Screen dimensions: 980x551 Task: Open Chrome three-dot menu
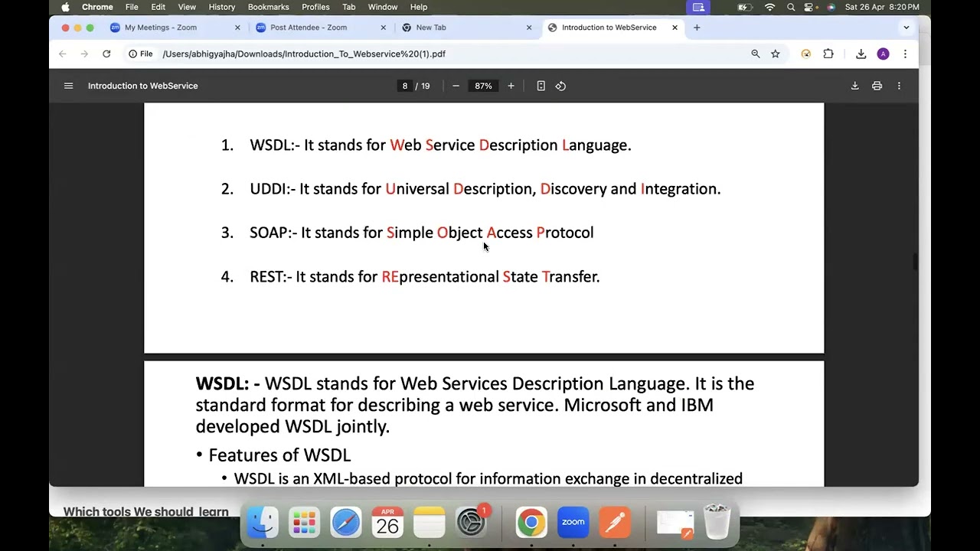click(x=905, y=54)
